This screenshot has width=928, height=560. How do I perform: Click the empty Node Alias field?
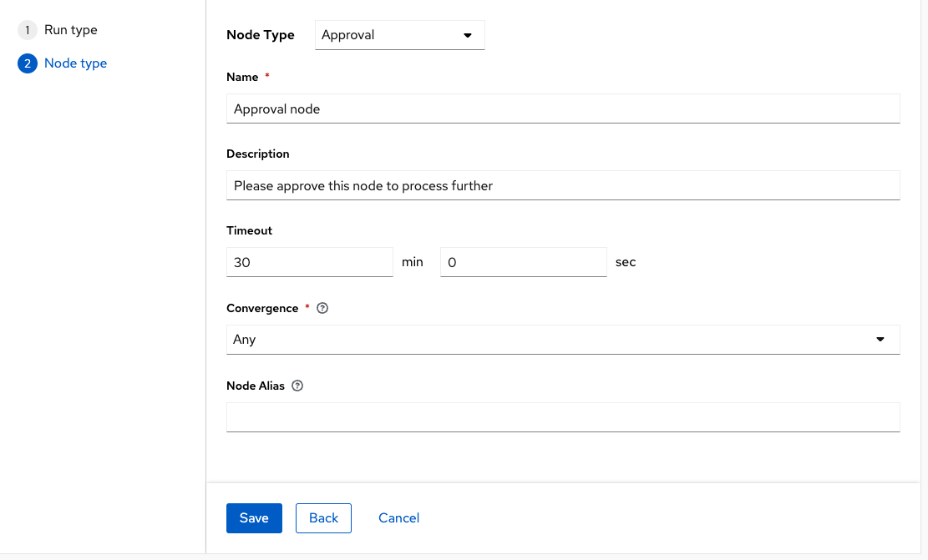563,417
